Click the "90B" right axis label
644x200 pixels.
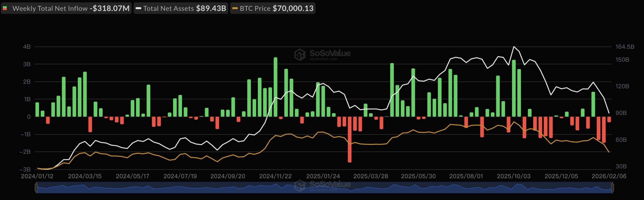(621, 113)
